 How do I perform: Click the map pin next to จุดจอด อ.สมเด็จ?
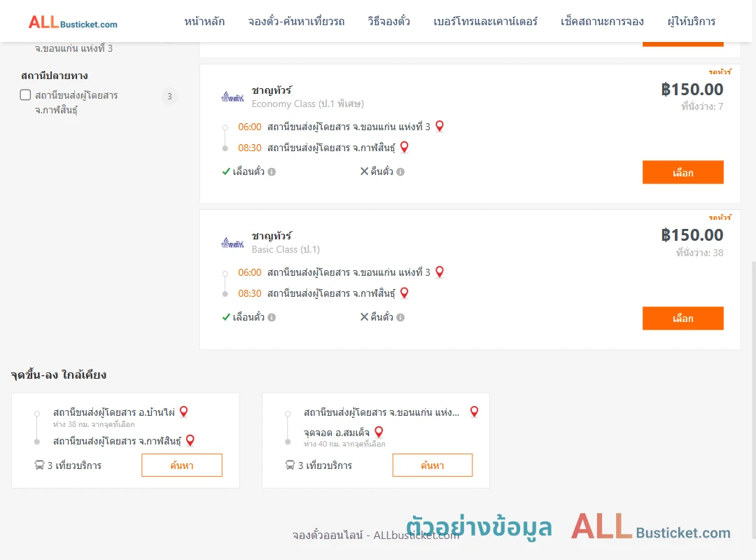pos(379,432)
